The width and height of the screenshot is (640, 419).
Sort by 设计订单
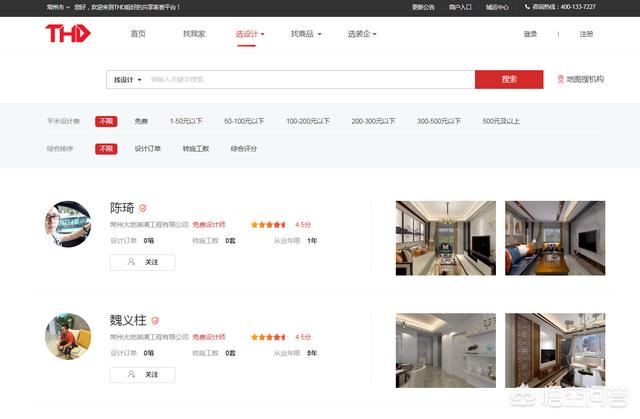[147, 149]
